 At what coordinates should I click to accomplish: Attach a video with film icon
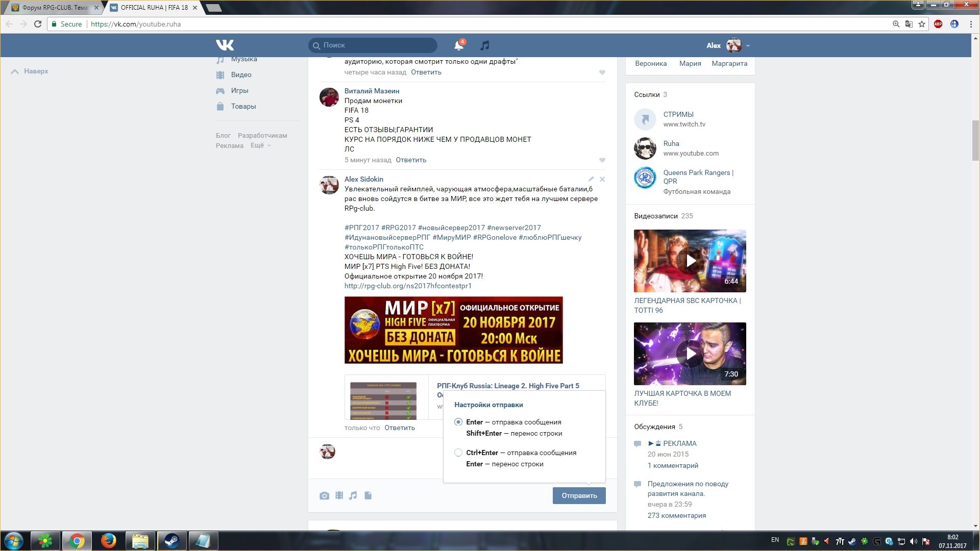pos(339,495)
